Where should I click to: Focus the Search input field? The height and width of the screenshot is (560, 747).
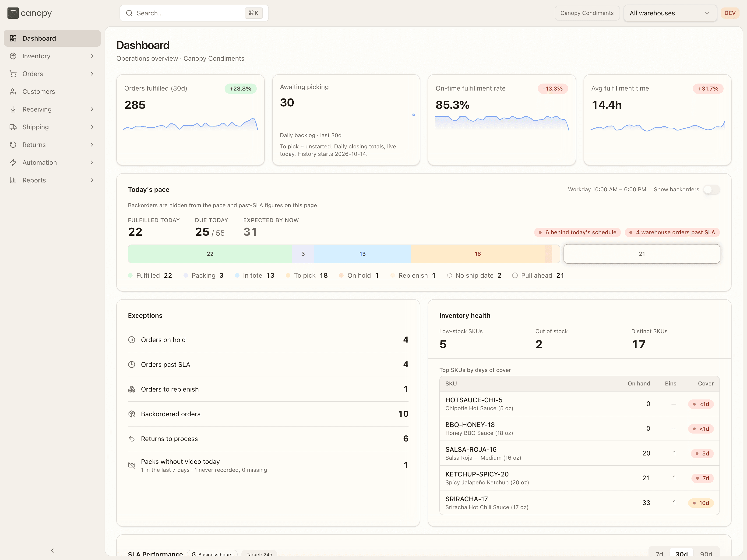pos(194,13)
